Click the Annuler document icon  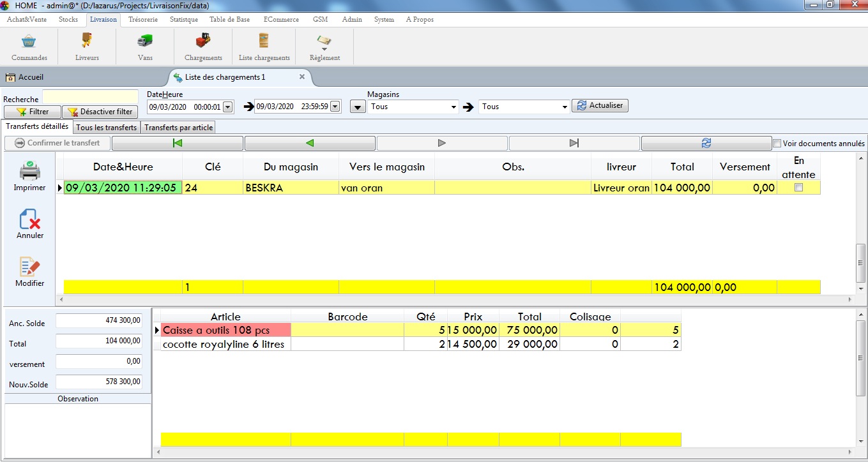pyautogui.click(x=30, y=220)
